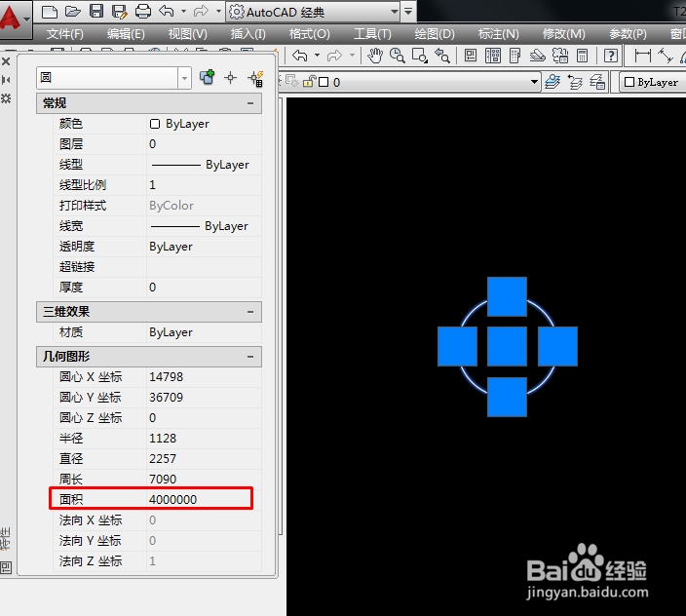Open the Layer States Manager icon

[597, 82]
